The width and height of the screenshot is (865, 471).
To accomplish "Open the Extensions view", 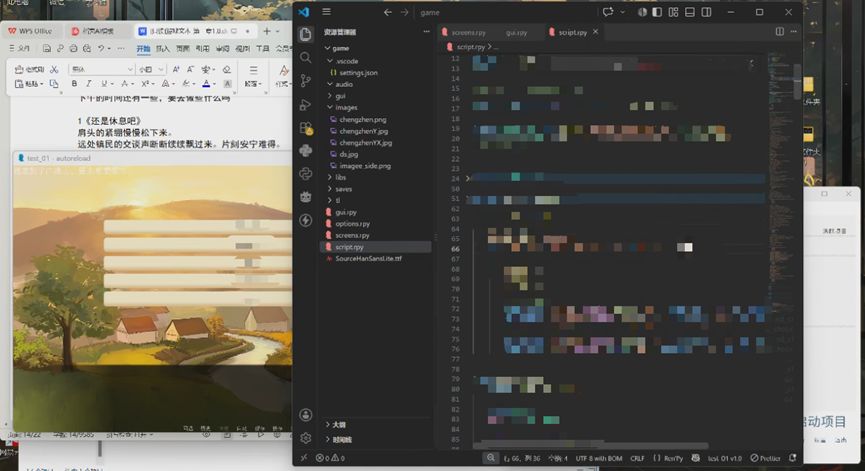I will point(306,128).
